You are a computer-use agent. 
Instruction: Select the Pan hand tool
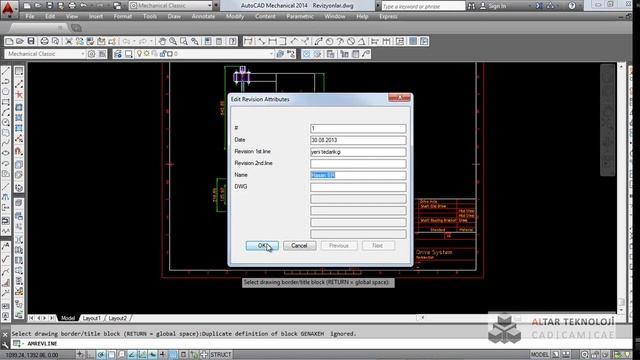click(162, 41)
